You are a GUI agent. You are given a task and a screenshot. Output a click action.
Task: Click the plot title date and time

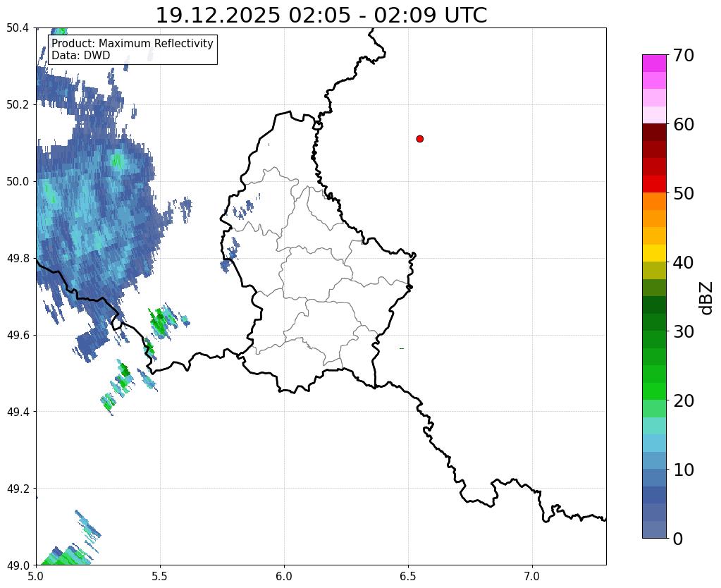[321, 16]
